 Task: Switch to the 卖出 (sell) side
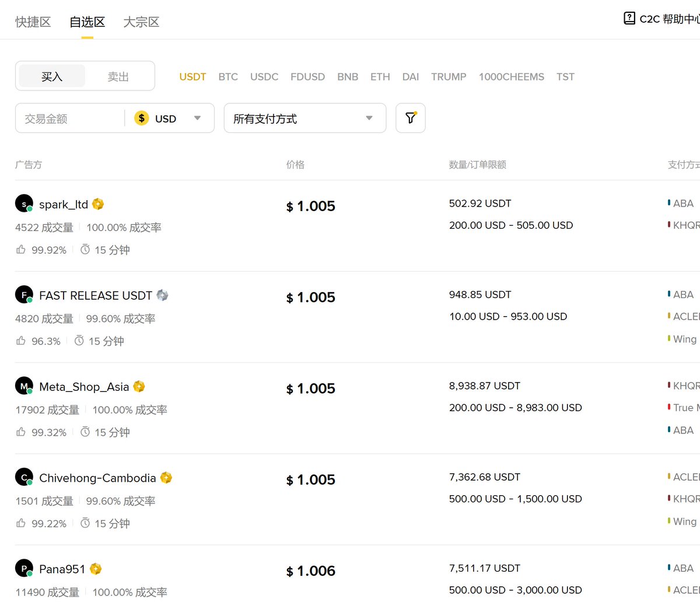pyautogui.click(x=118, y=76)
